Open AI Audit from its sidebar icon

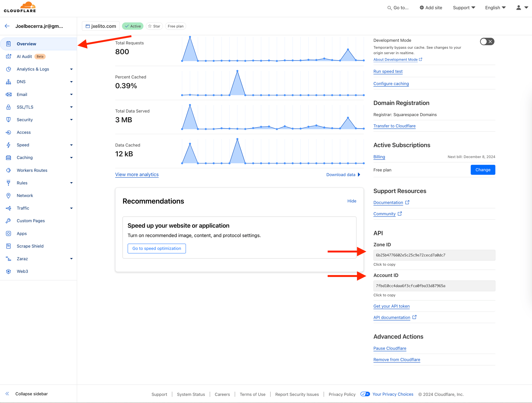tap(9, 56)
